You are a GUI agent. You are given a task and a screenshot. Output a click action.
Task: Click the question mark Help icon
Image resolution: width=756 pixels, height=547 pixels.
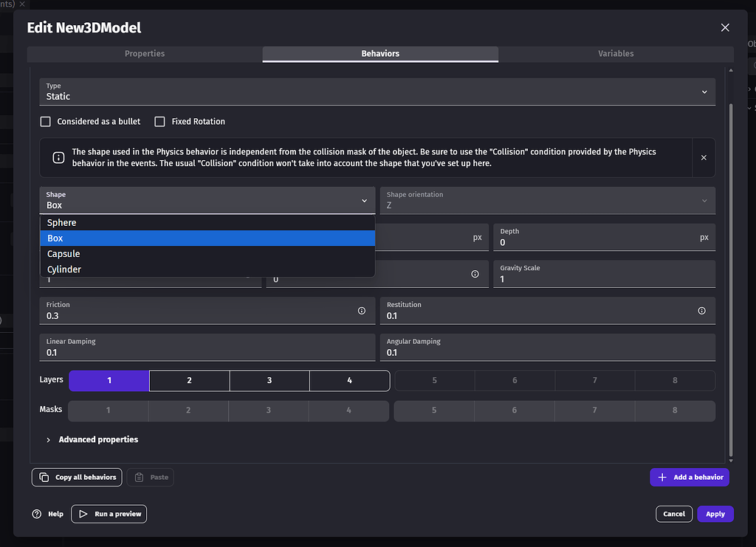pos(35,514)
